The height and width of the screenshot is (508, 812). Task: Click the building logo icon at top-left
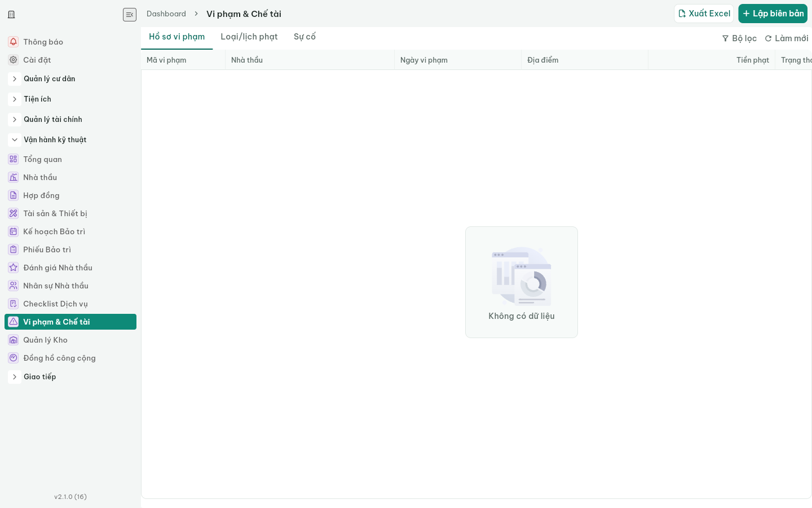pos(11,15)
